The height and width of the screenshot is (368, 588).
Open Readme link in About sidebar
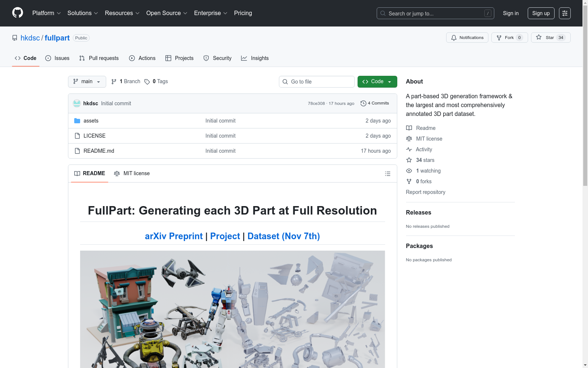pos(421,128)
